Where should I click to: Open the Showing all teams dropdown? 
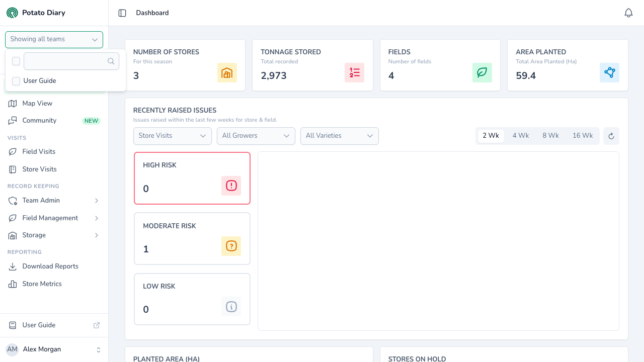[54, 39]
